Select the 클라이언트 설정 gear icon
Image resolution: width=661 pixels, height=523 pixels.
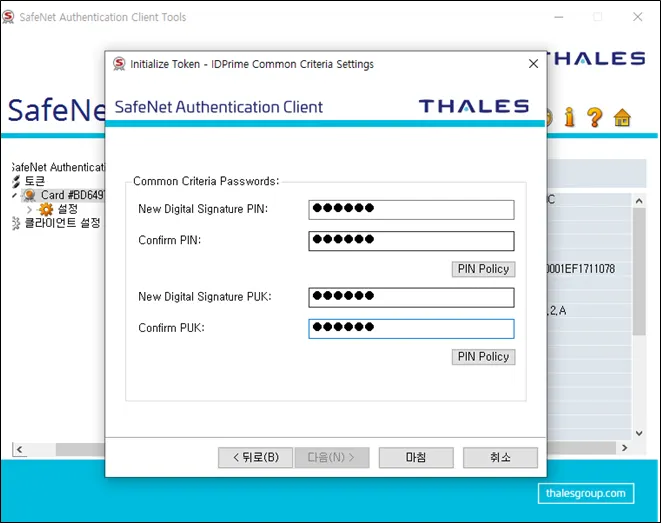[16, 223]
